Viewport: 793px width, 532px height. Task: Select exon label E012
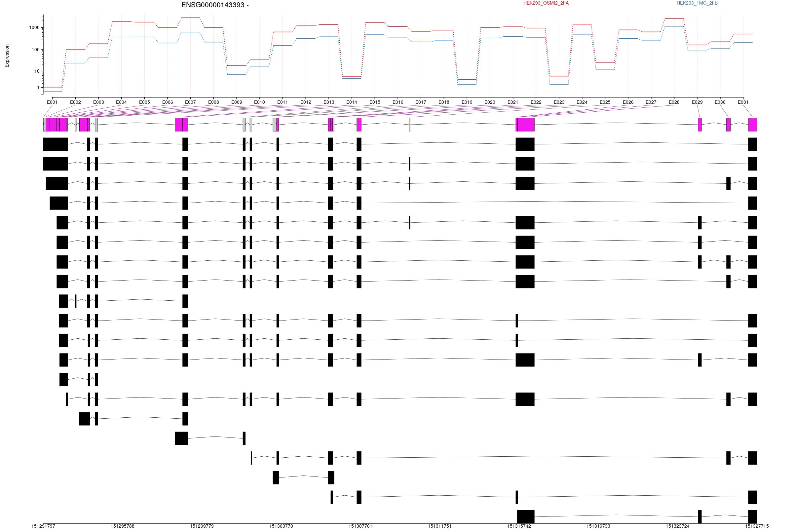(306, 102)
